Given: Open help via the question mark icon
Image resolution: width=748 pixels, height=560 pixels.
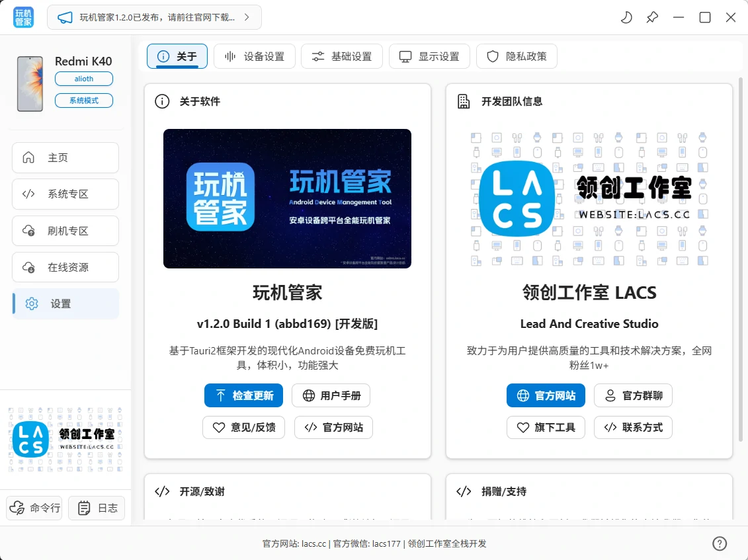Looking at the screenshot, I should (720, 543).
